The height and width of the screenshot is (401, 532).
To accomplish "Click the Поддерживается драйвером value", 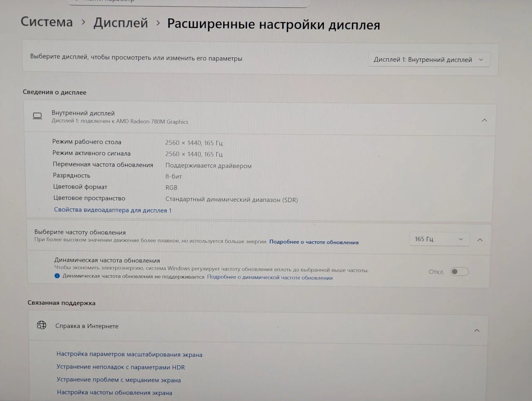I will pyautogui.click(x=208, y=166).
